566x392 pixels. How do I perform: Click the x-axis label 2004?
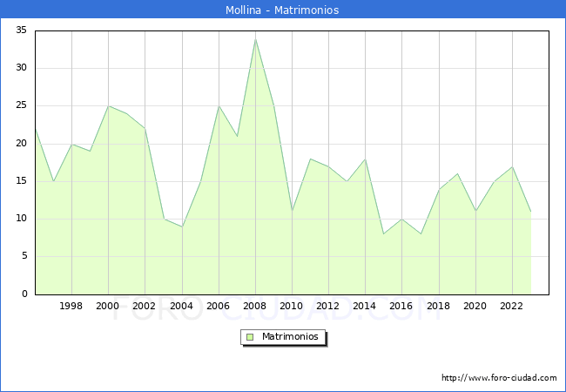tap(182, 306)
